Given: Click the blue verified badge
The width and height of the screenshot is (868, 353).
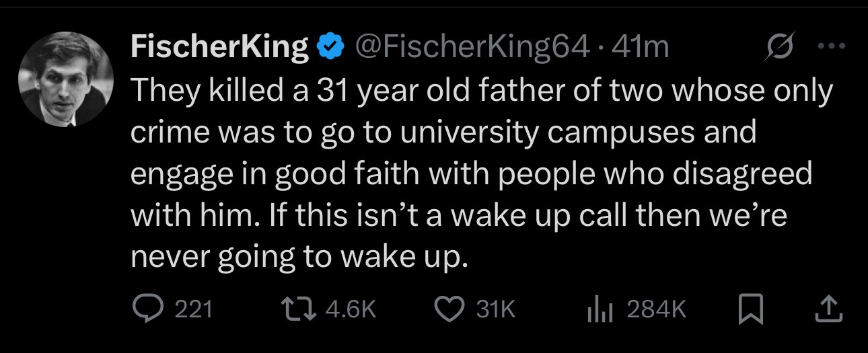Looking at the screenshot, I should coord(328,46).
